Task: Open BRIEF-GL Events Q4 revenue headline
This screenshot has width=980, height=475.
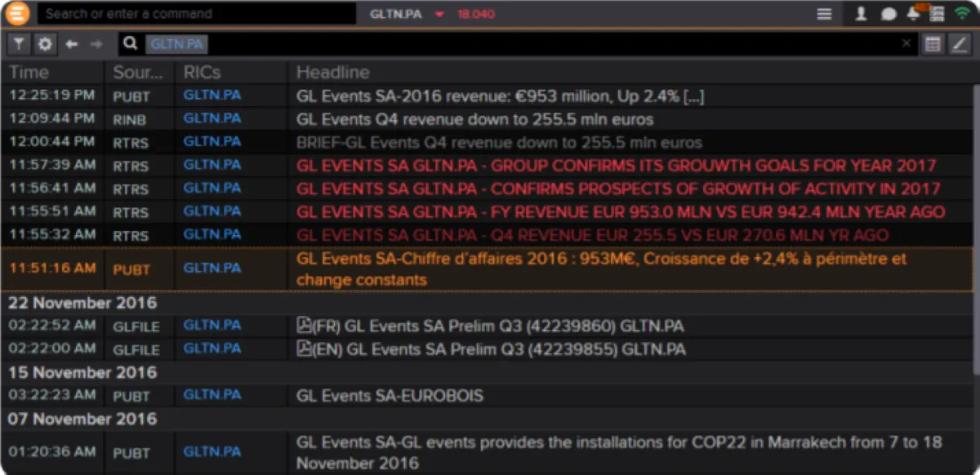Action: pyautogui.click(x=499, y=143)
